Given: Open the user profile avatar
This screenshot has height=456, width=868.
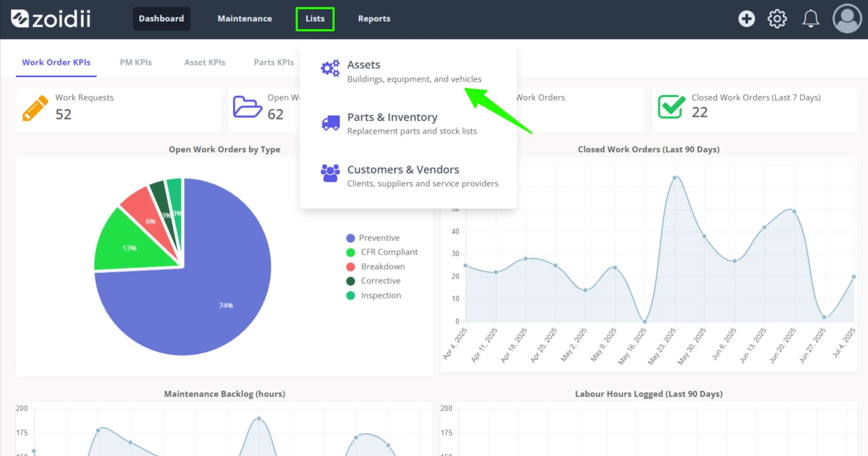Looking at the screenshot, I should 847,19.
